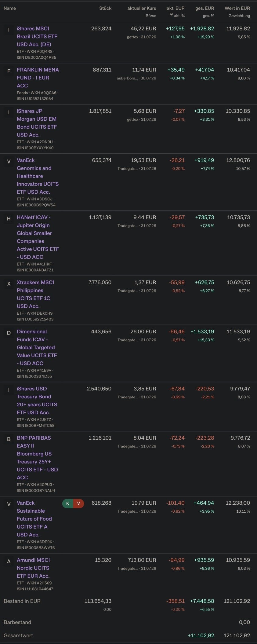Select the aktueller Kurs column header
This screenshot has height=644, width=257.
(142, 8)
